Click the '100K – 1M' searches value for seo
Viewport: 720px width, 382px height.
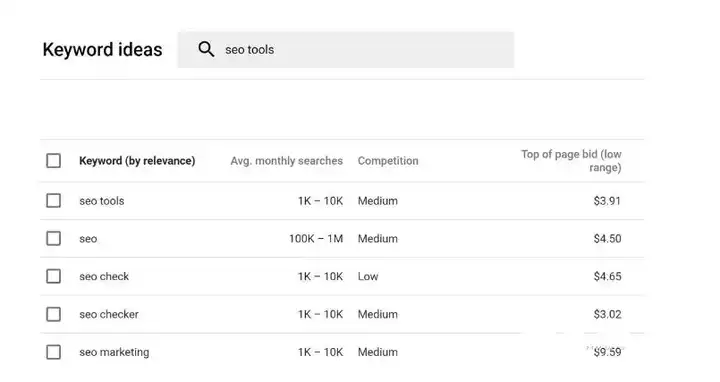pyautogui.click(x=316, y=238)
